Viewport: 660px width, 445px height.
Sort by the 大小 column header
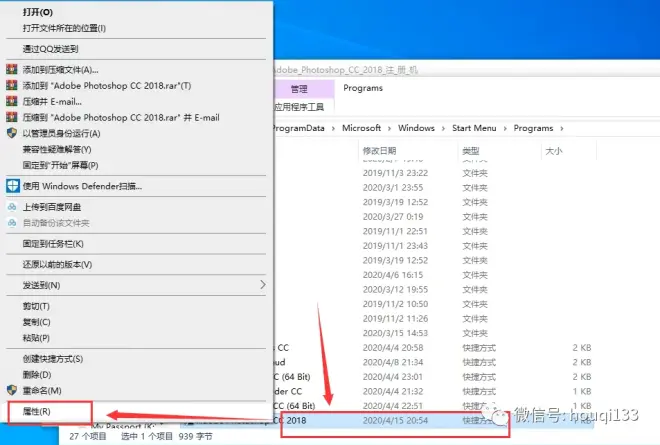pyautogui.click(x=554, y=151)
